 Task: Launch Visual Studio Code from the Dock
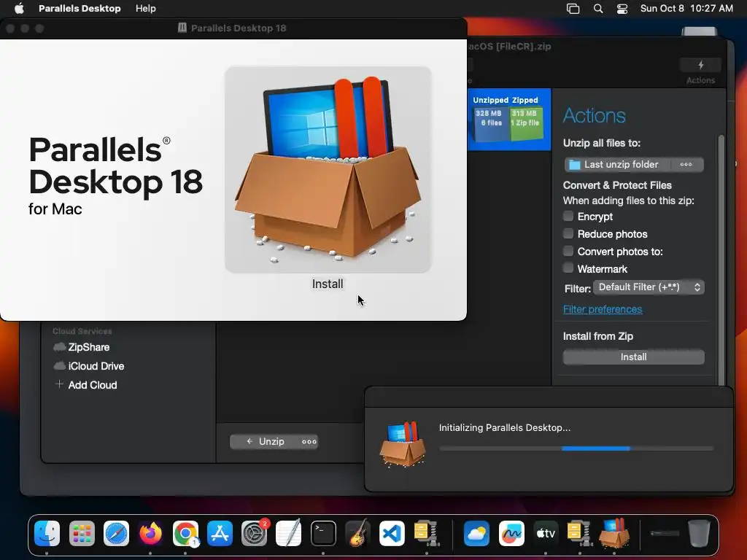coord(392,533)
